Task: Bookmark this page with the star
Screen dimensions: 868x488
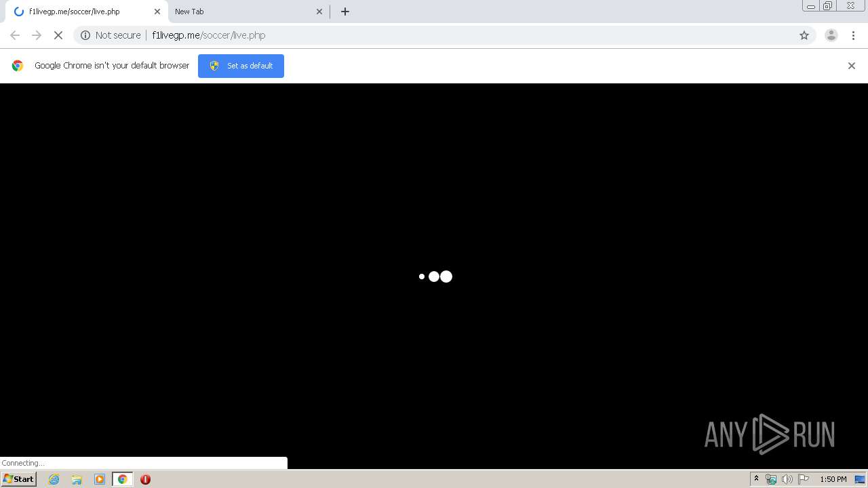Action: (x=804, y=35)
